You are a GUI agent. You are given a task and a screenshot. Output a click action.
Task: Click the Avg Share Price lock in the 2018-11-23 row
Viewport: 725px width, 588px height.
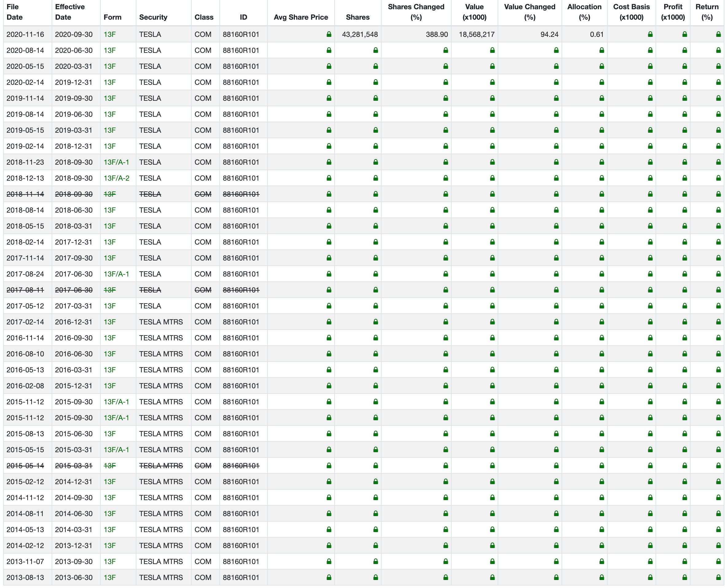tap(328, 162)
